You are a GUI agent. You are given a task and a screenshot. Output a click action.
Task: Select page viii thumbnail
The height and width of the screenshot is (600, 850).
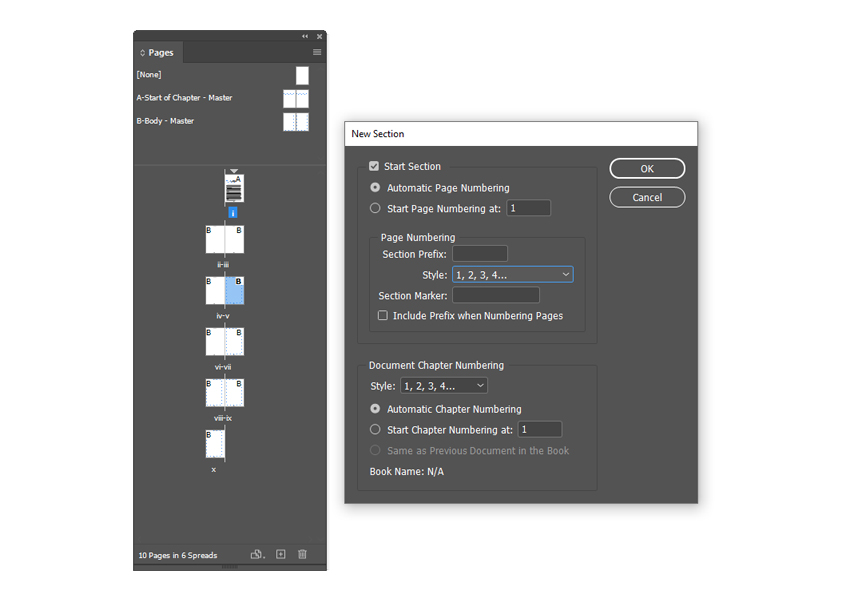(x=215, y=392)
